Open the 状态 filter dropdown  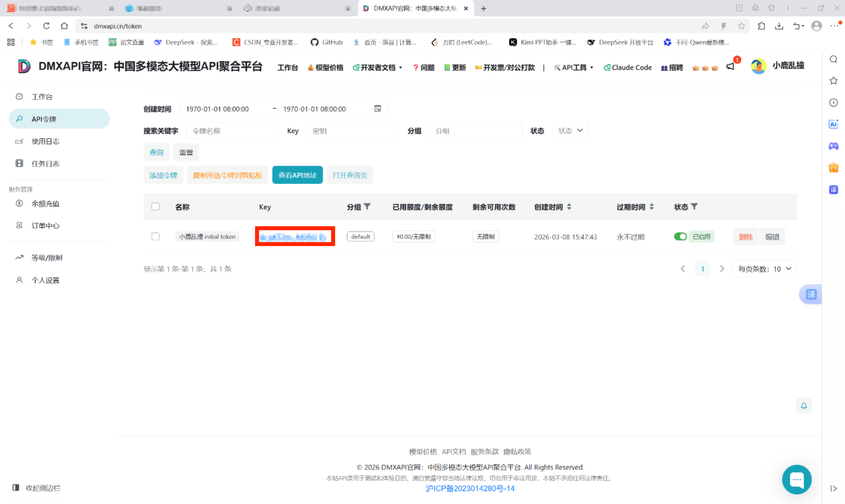click(x=570, y=131)
